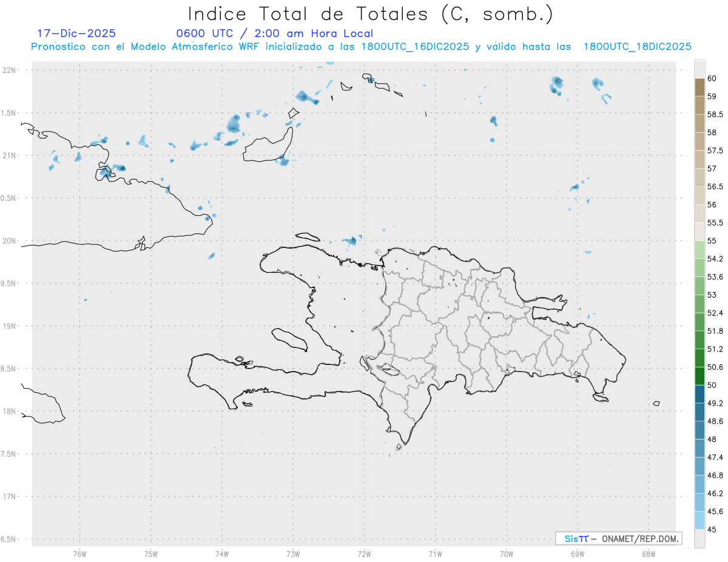Select the dark brown swatch between 59 and 60
Image resolution: width=728 pixels, height=562 pixels.
click(x=699, y=87)
